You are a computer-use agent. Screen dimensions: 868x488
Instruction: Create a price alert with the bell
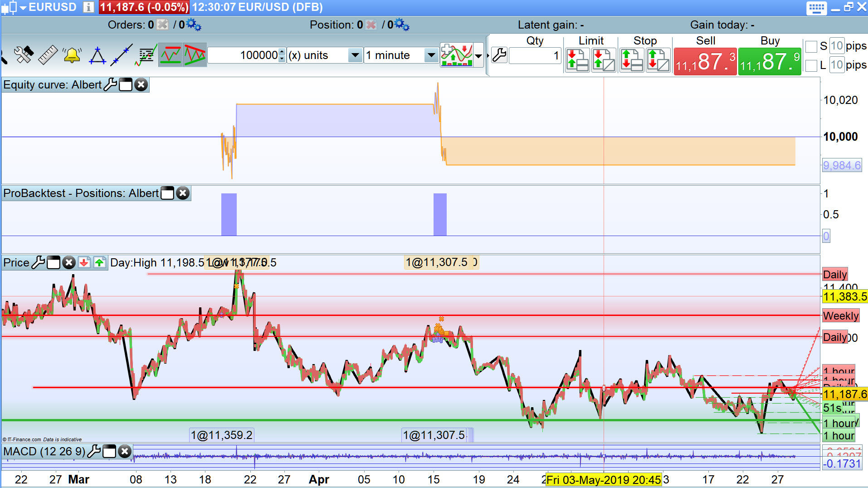click(x=72, y=55)
